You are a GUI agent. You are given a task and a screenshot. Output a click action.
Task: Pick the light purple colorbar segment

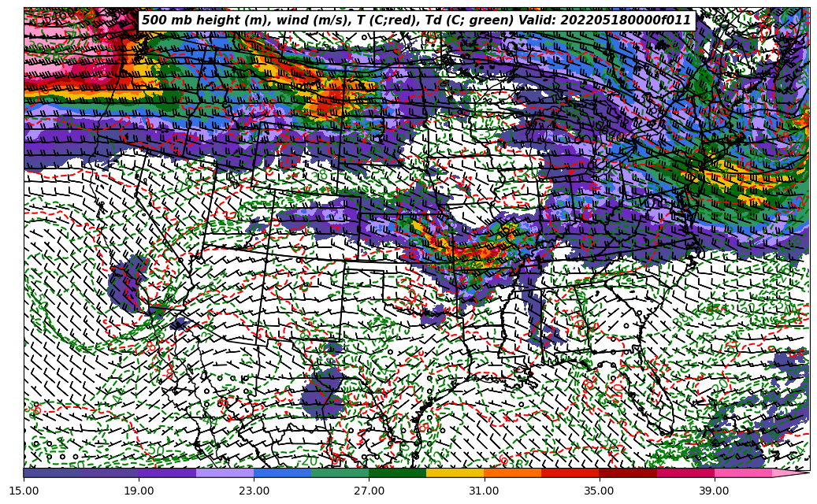click(x=225, y=472)
